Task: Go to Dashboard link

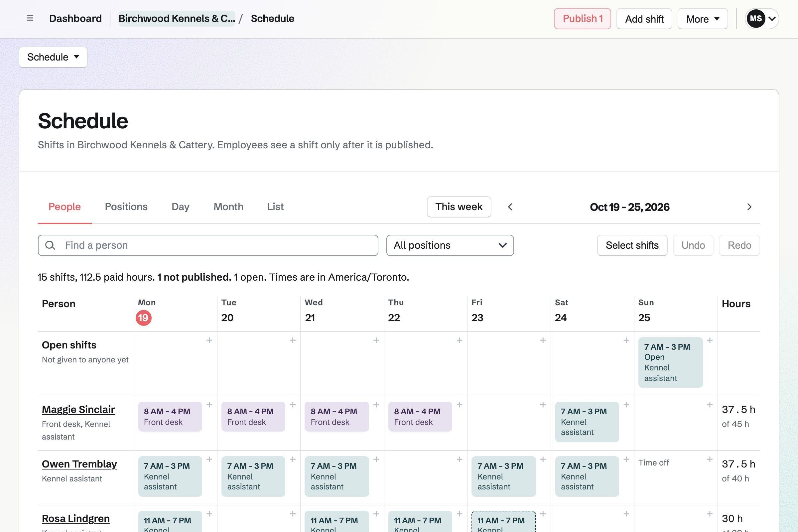Action: [75, 19]
